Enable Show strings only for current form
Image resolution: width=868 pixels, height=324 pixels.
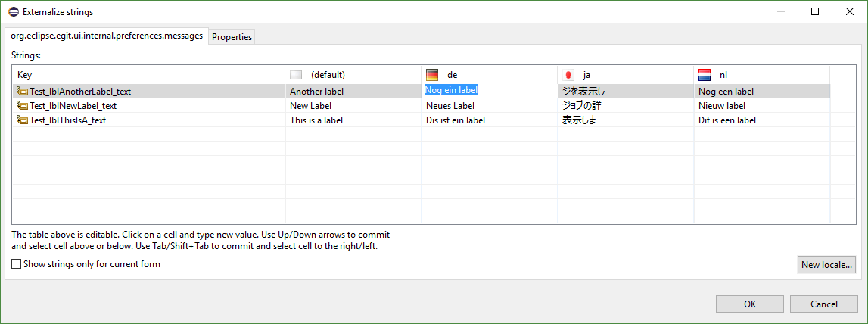17,264
